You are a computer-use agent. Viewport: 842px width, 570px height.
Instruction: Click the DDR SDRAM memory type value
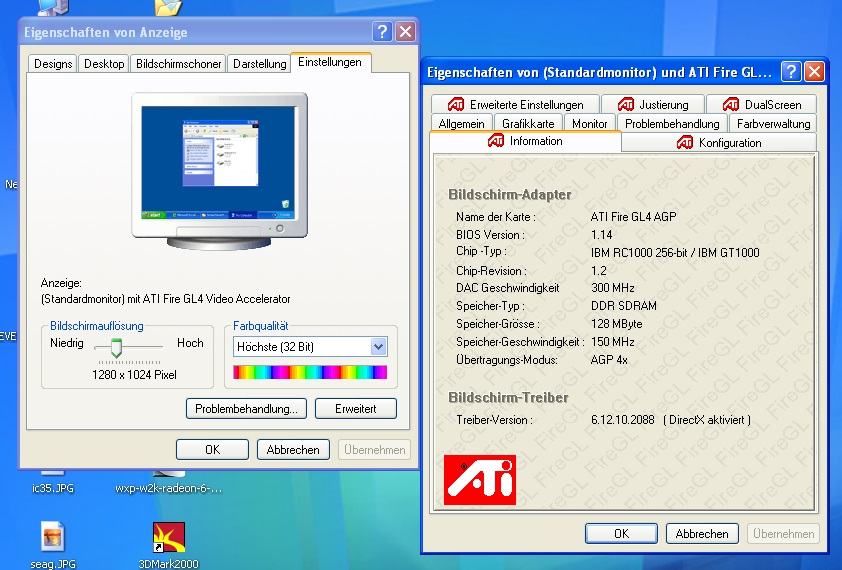click(x=623, y=306)
